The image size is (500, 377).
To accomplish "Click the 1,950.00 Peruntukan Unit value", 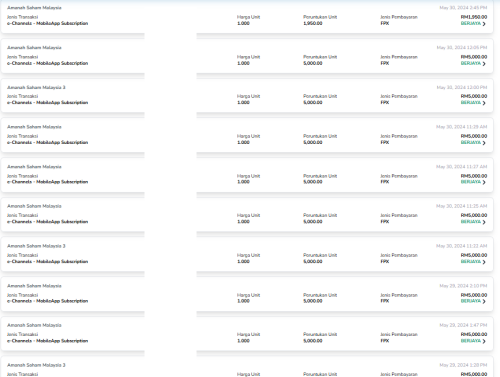I will [313, 23].
